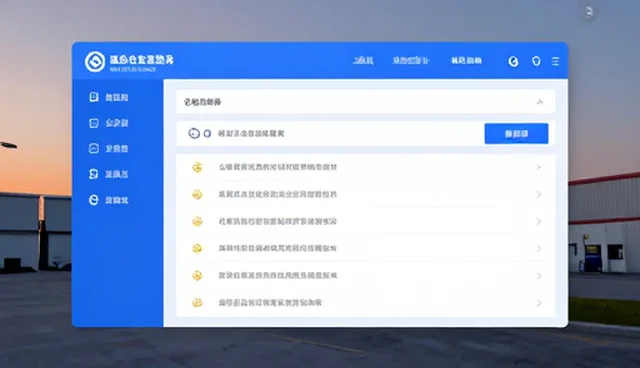
Task: Click the yellow icon of the fifth list row
Action: click(x=197, y=276)
